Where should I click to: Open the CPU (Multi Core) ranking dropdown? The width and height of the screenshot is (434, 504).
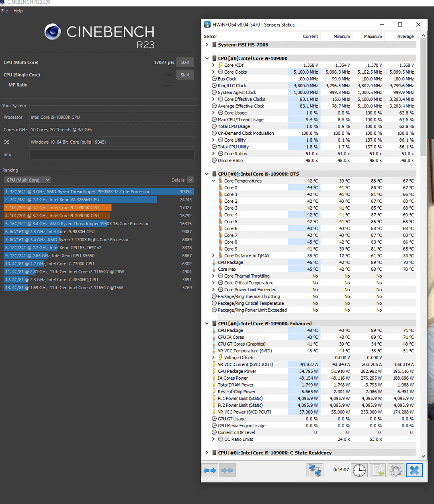(27, 180)
